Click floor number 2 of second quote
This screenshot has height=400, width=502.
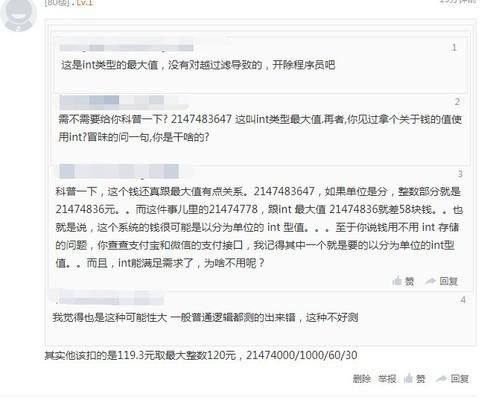pyautogui.click(x=457, y=102)
